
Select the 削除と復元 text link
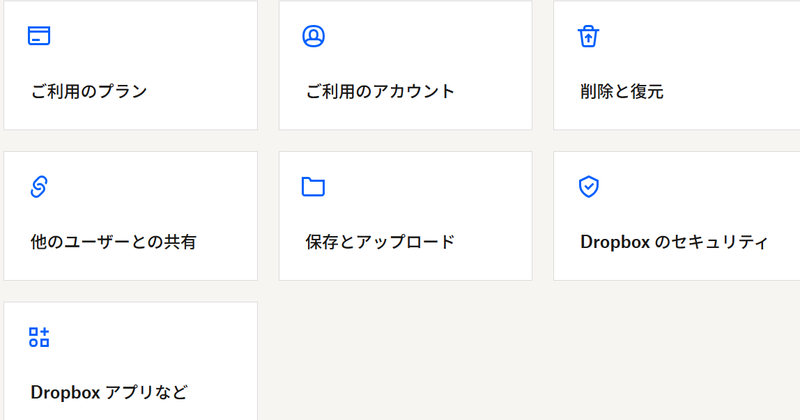(621, 92)
